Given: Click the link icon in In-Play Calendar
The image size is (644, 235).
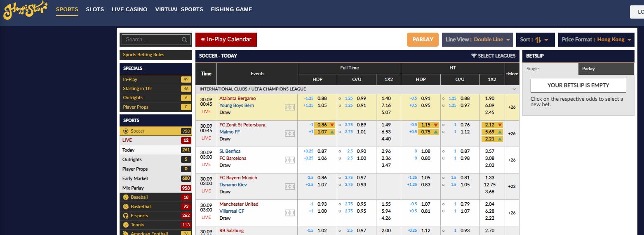Looking at the screenshot, I should point(203,40).
